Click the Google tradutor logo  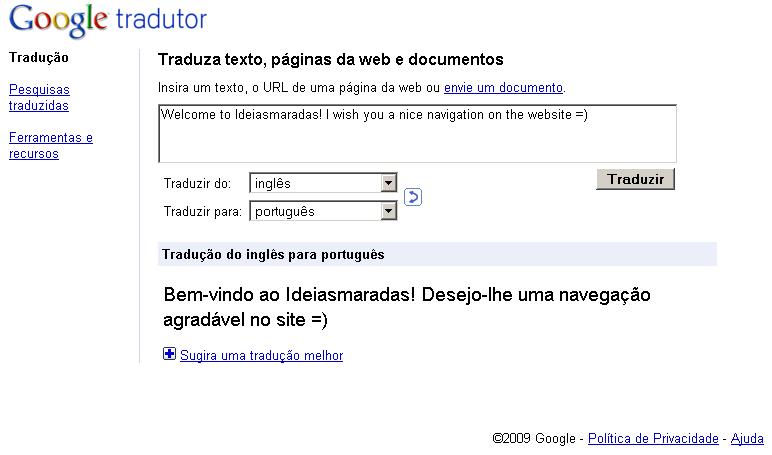click(108, 20)
